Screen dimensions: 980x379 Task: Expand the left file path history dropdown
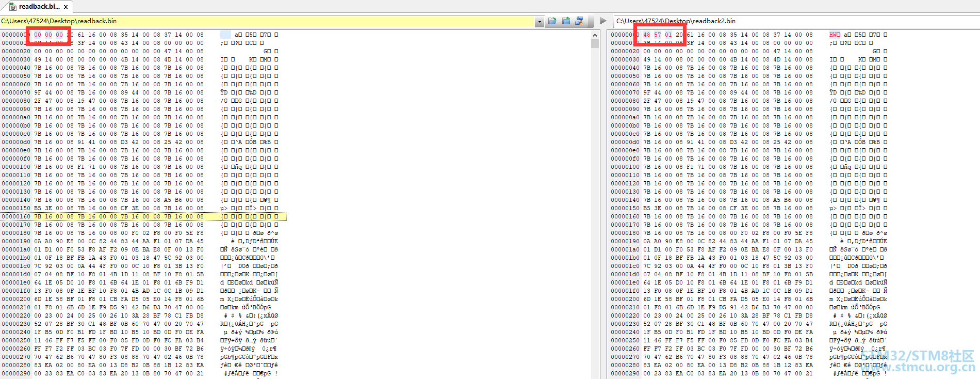[540, 22]
